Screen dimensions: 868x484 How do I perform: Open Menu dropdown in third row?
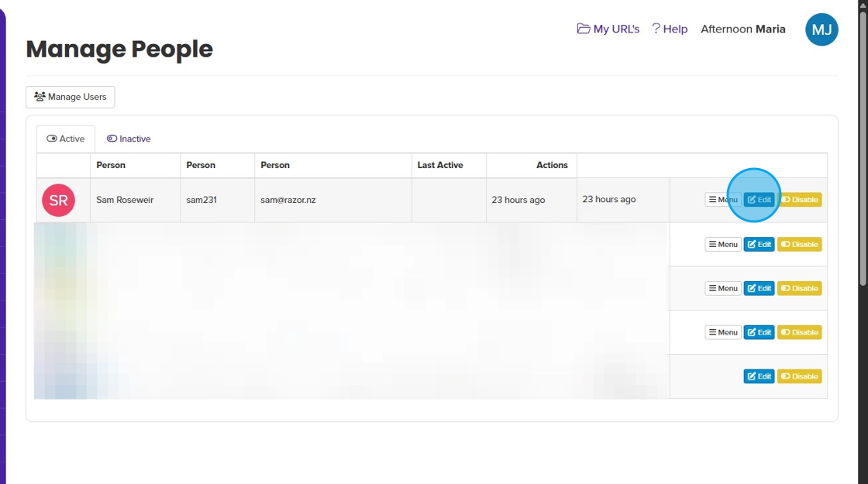pyautogui.click(x=723, y=288)
